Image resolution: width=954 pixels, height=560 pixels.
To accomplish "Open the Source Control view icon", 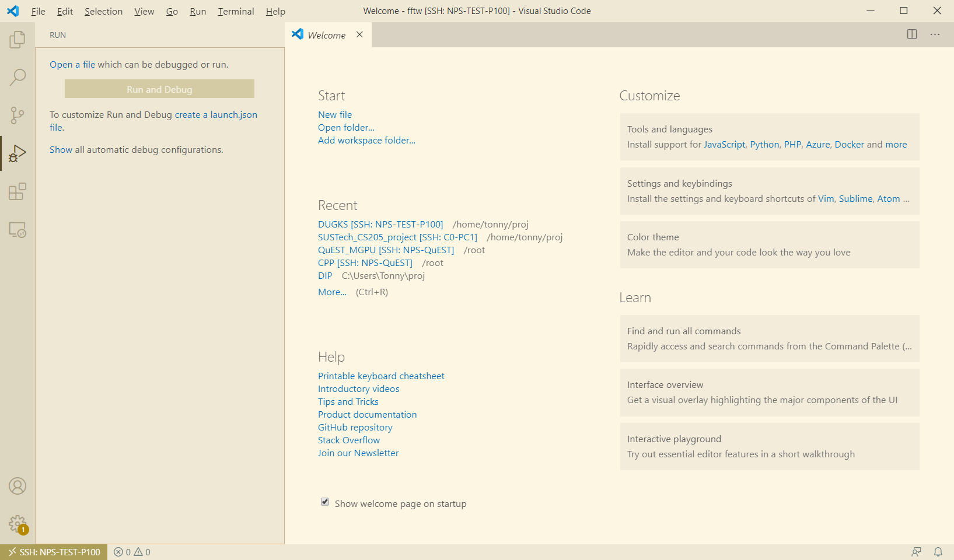I will (x=18, y=116).
